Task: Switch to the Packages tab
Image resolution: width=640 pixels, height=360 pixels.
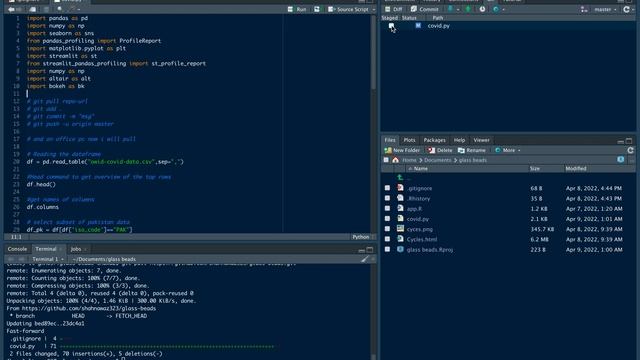Action: (x=434, y=140)
